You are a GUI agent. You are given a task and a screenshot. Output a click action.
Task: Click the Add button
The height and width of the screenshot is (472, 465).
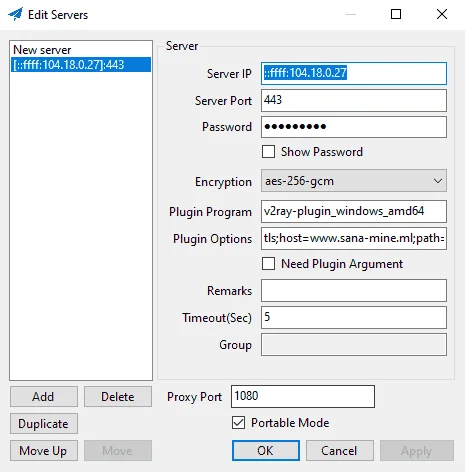pos(44,396)
